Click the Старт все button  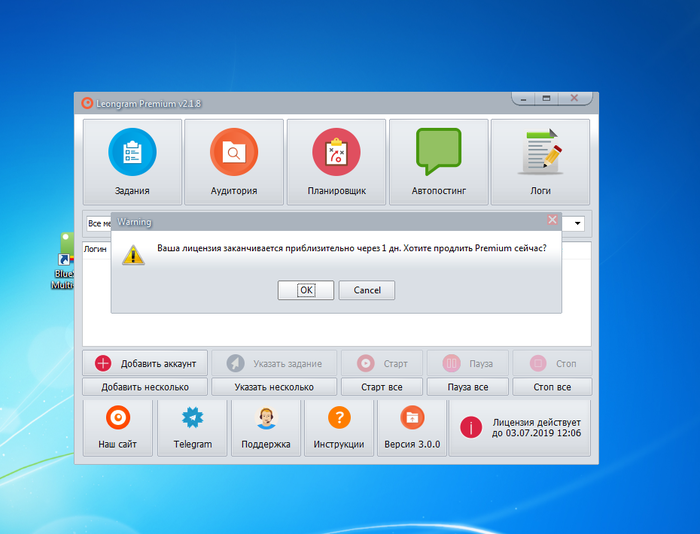(380, 387)
